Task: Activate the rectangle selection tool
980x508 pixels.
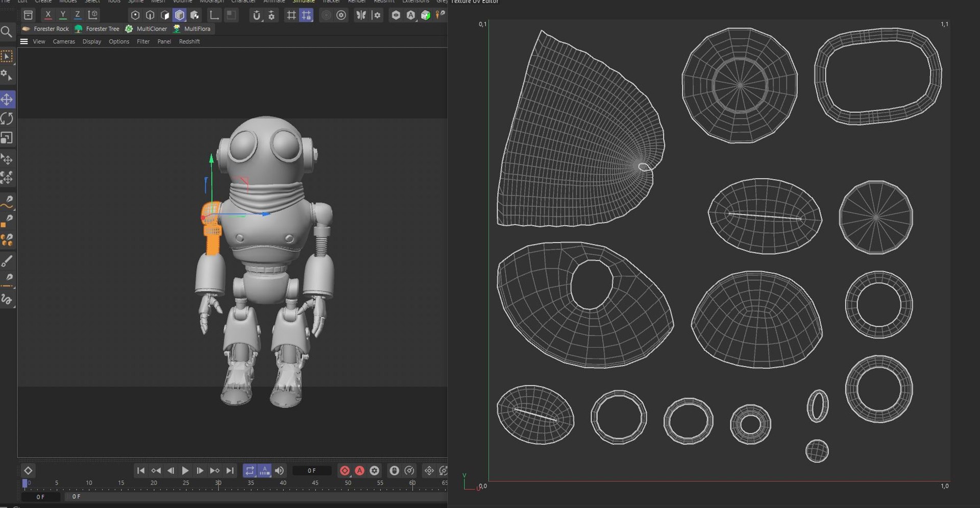Action: [7, 57]
